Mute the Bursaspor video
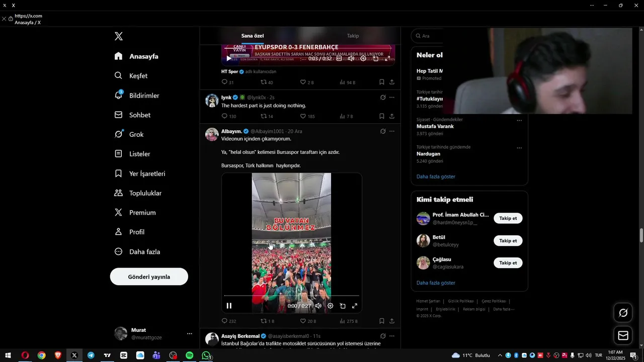644x362 pixels. click(318, 306)
